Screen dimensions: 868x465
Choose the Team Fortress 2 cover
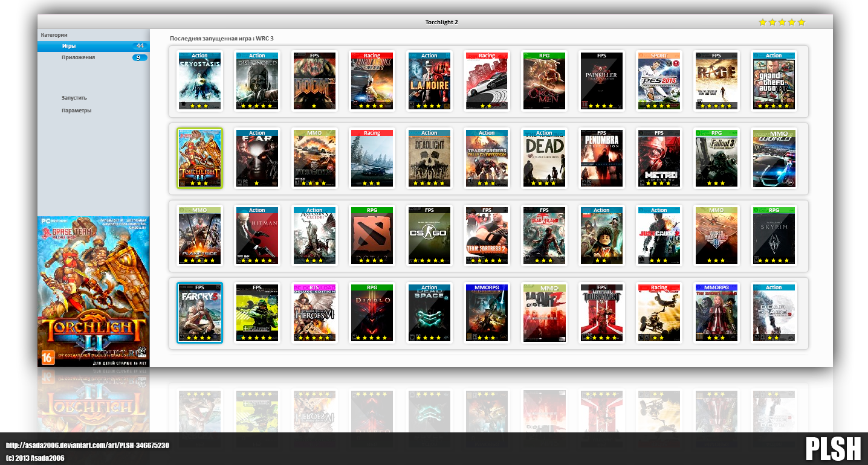coord(487,236)
